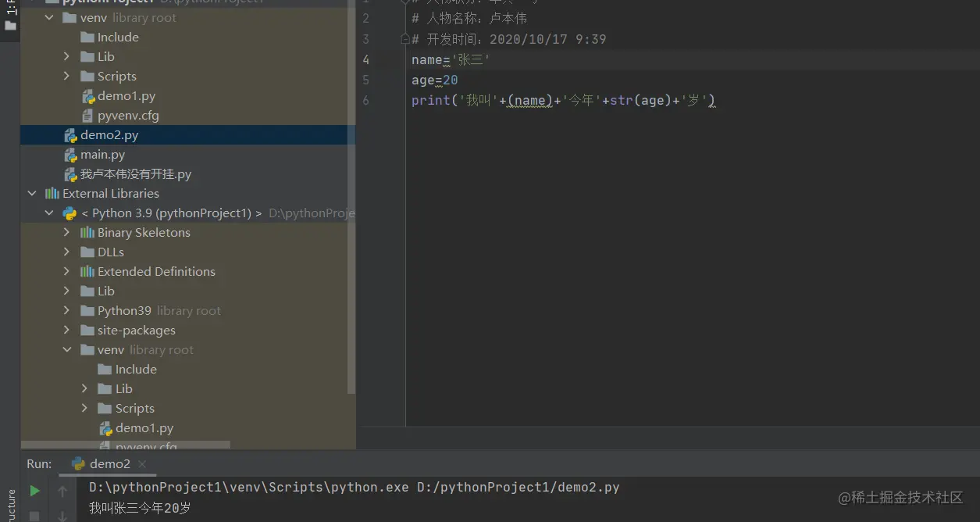
Task: Click the Python icon on the demo2 run tab
Action: (x=78, y=463)
